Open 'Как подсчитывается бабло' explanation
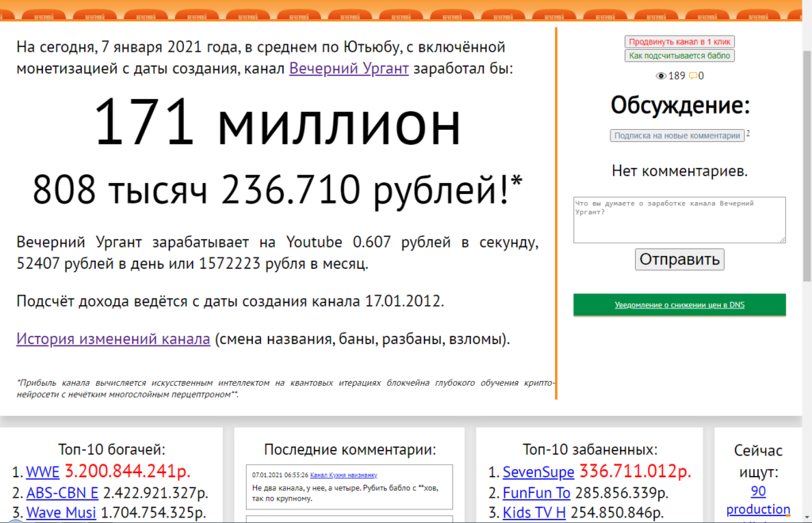This screenshot has height=523, width=812. point(680,55)
